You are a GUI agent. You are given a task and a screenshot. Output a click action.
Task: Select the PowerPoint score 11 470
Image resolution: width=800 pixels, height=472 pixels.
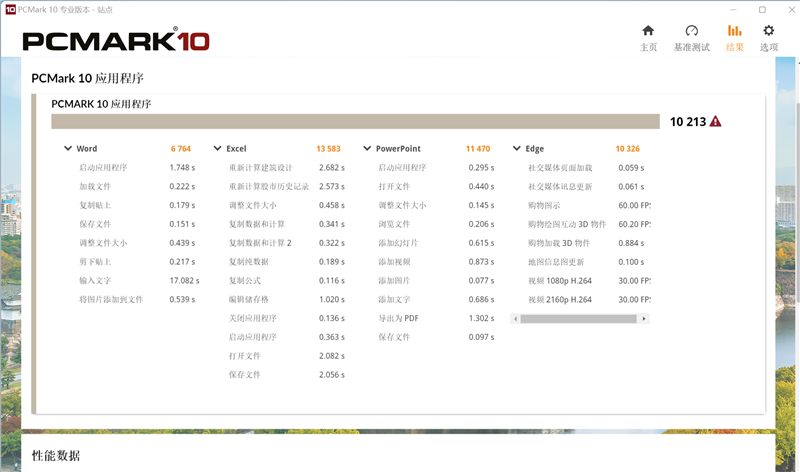coord(478,148)
